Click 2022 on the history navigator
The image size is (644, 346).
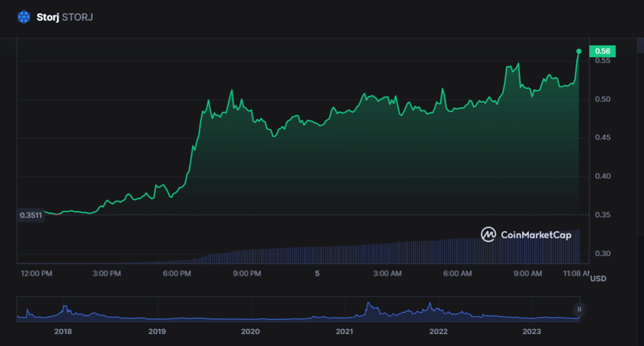438,331
